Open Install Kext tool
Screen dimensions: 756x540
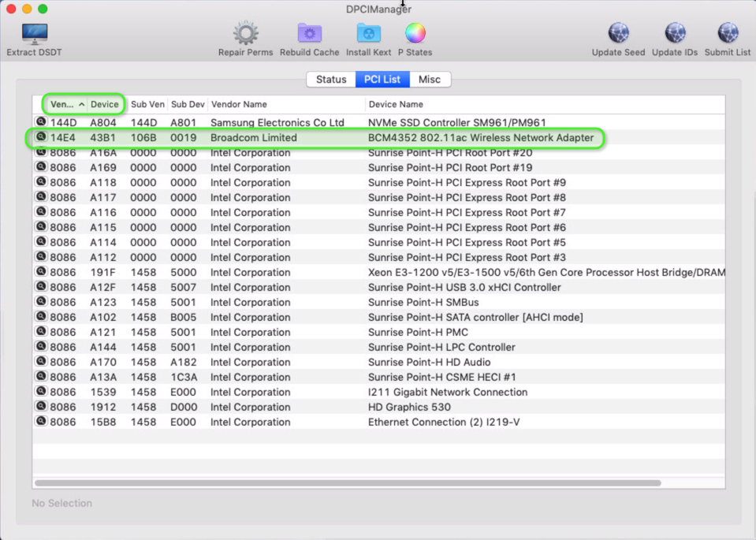tap(368, 34)
